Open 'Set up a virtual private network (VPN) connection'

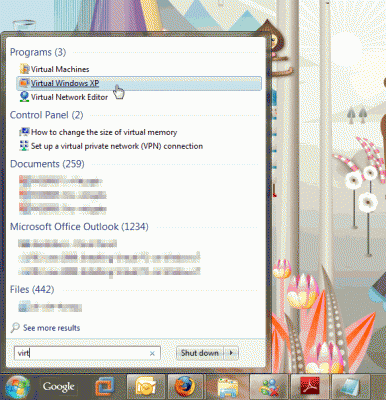tap(117, 146)
